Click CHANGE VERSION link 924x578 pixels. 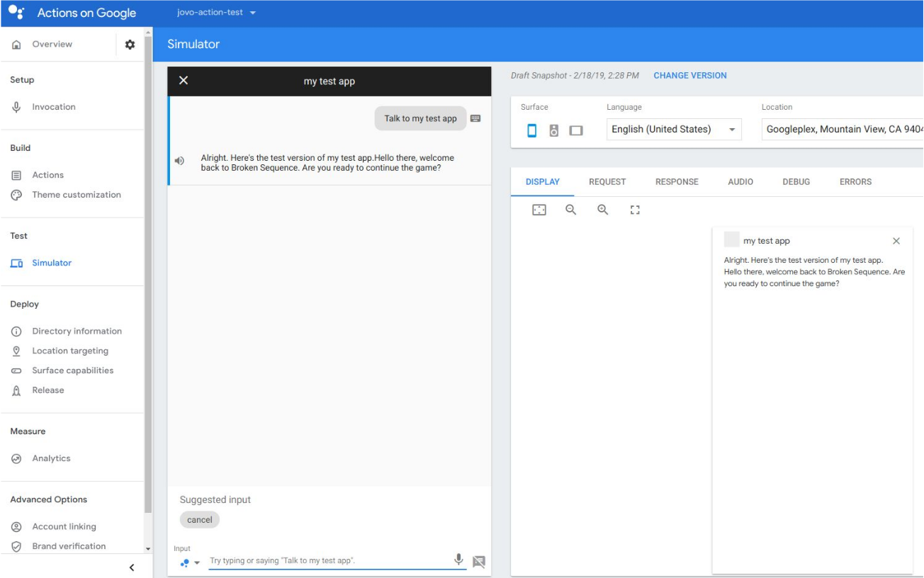point(689,76)
